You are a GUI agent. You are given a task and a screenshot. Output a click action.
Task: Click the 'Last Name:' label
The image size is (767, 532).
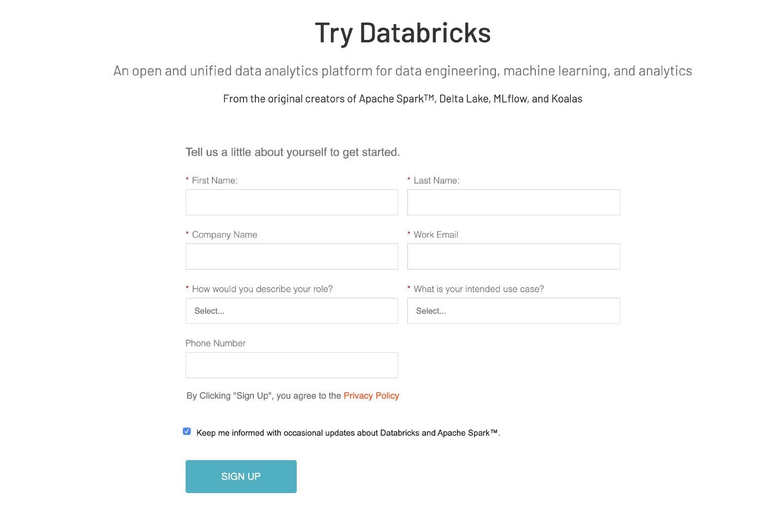[x=436, y=180]
